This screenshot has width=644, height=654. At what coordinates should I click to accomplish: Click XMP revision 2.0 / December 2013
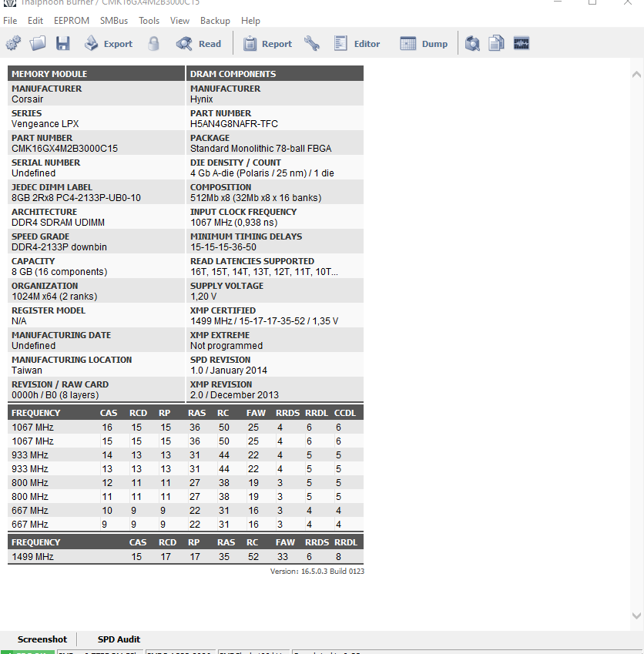click(x=234, y=395)
